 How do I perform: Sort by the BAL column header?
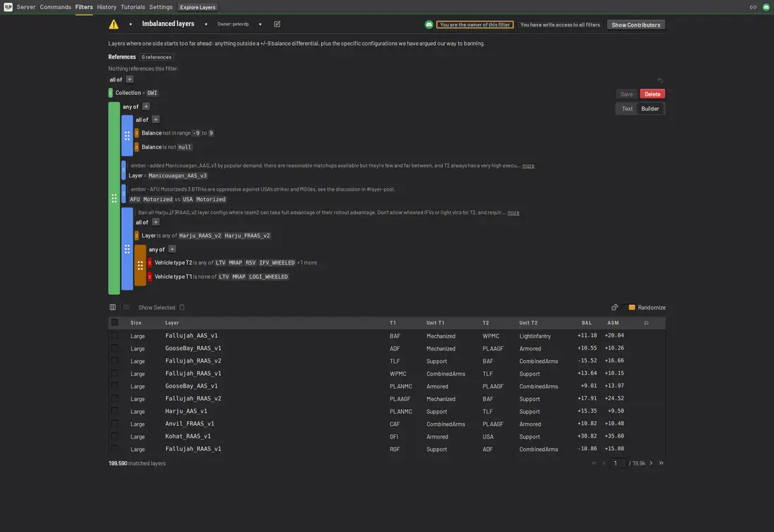586,323
